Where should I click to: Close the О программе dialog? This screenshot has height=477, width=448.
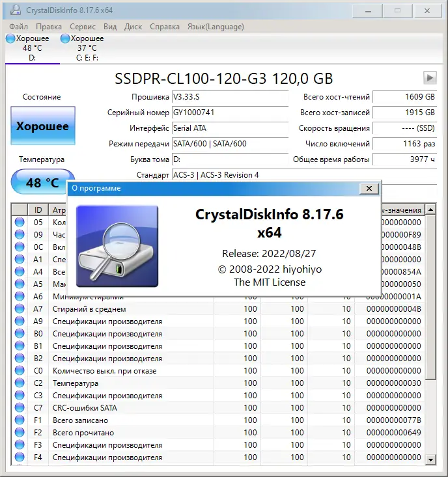pyautogui.click(x=369, y=189)
